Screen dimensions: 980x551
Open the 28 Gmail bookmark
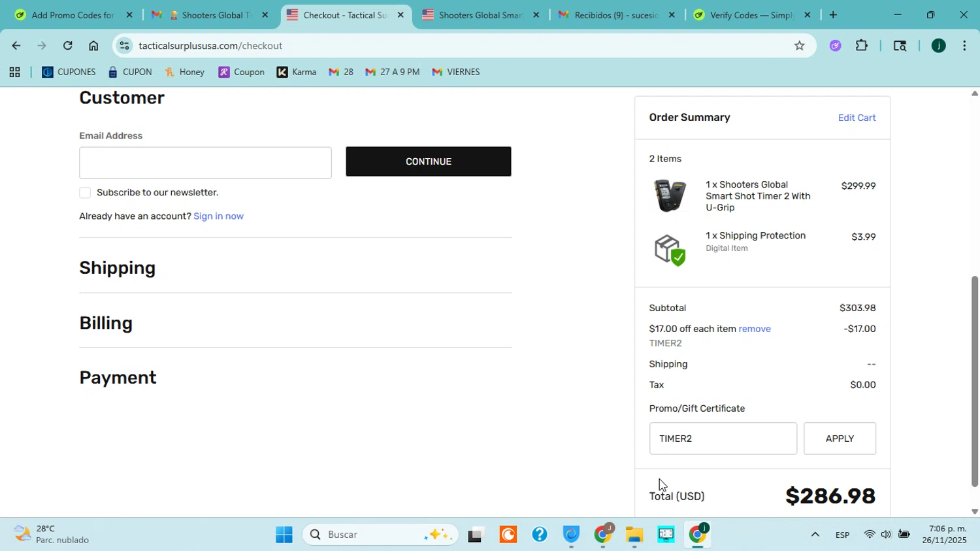(341, 73)
